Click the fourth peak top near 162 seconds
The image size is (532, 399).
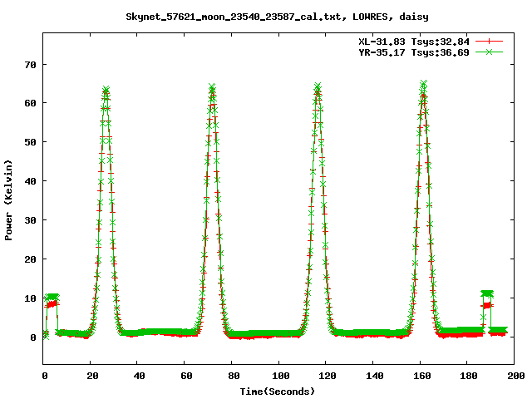pos(423,85)
